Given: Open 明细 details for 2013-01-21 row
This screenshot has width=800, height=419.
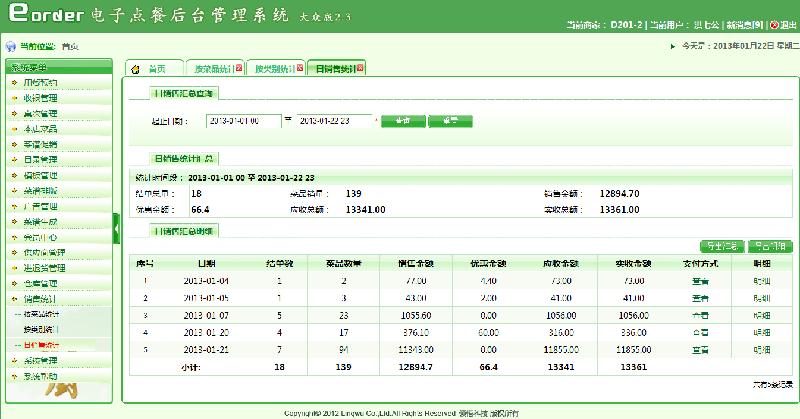Looking at the screenshot, I should (762, 350).
